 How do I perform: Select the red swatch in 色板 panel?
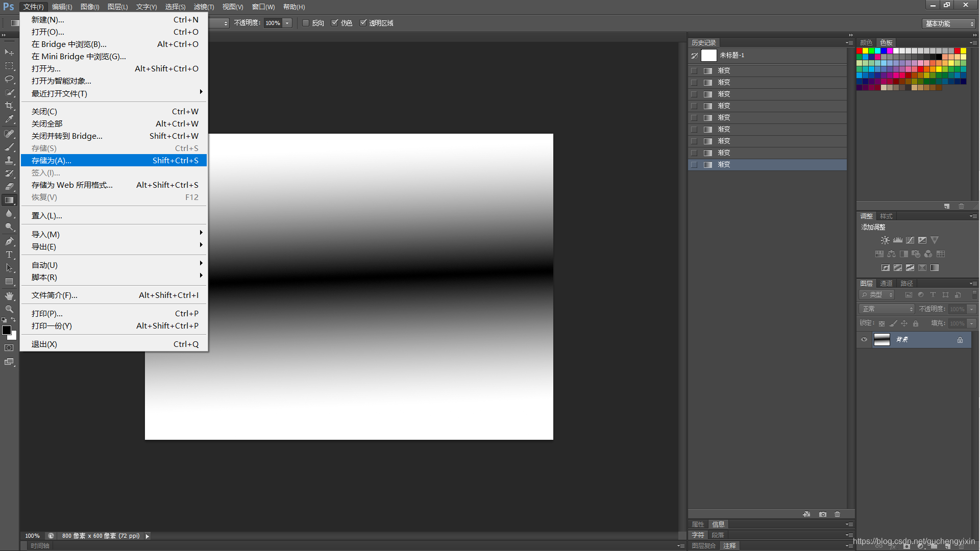[x=860, y=51]
